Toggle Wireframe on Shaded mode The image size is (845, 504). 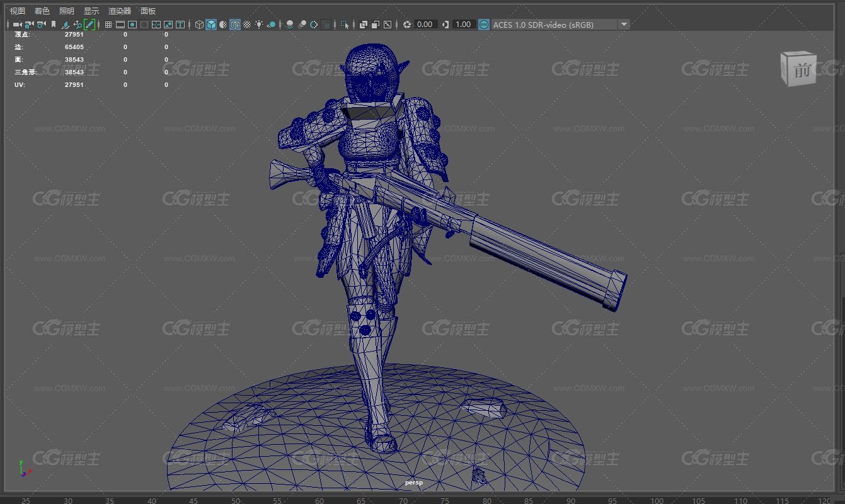coord(235,25)
